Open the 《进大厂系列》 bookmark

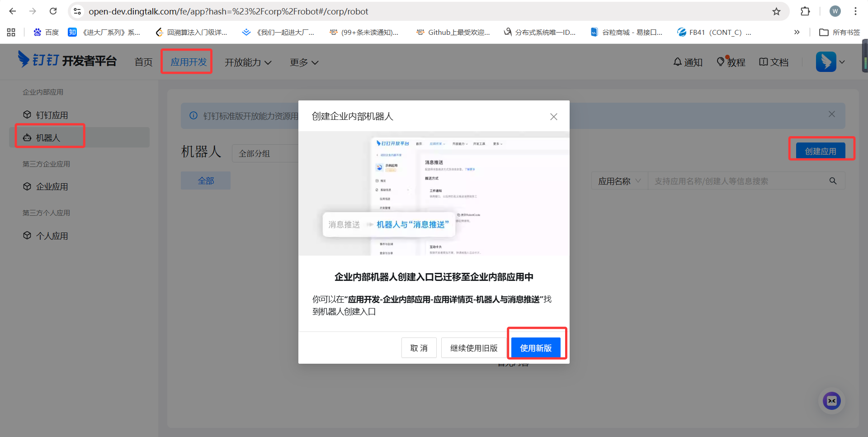[104, 32]
